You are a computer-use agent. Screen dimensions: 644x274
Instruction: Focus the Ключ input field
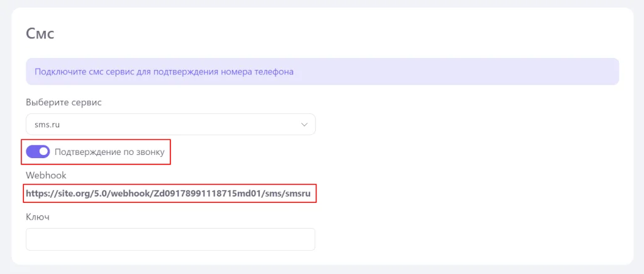(x=170, y=239)
